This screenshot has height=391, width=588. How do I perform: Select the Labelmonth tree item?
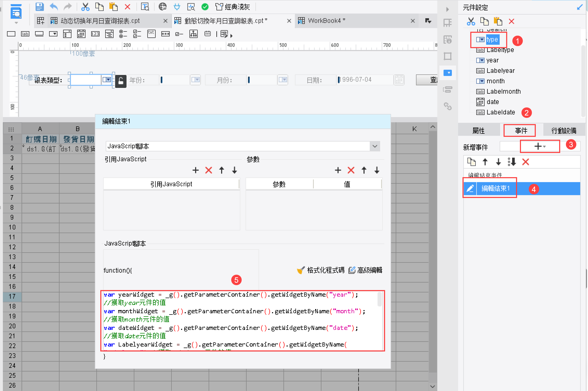[503, 92]
